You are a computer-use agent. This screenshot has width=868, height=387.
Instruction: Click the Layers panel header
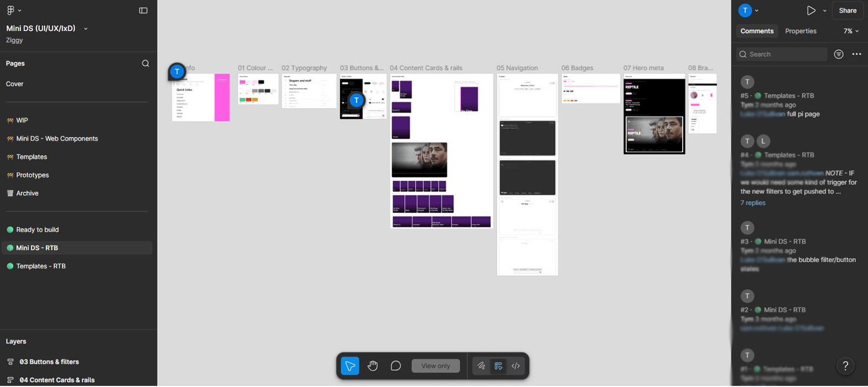click(x=16, y=342)
